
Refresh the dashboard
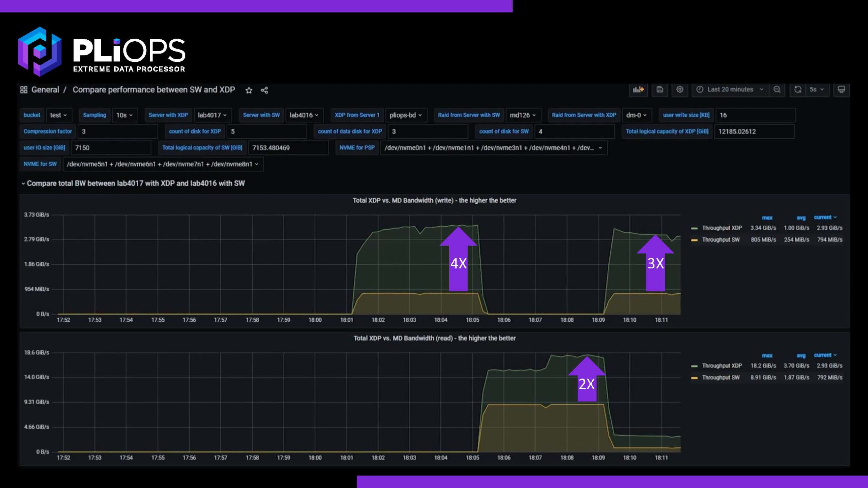point(797,89)
